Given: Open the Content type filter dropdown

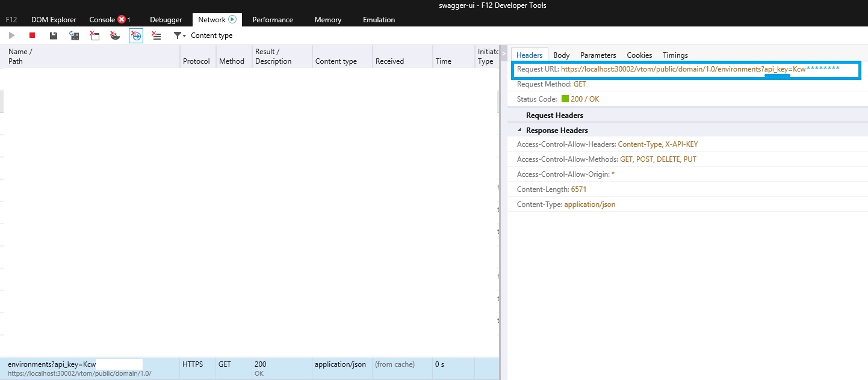Looking at the screenshot, I should click(x=203, y=35).
